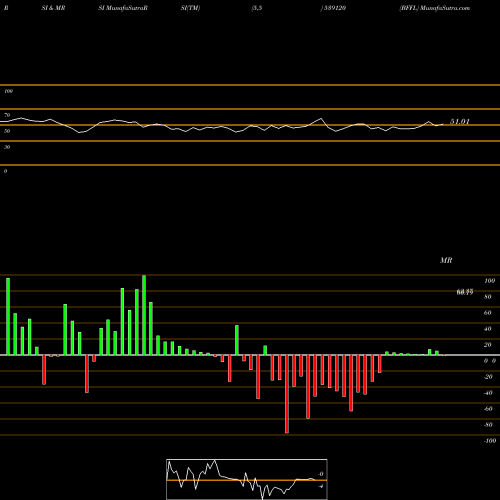Click the RSI value label 51.01
This screenshot has height=500, width=500.
pyautogui.click(x=460, y=122)
